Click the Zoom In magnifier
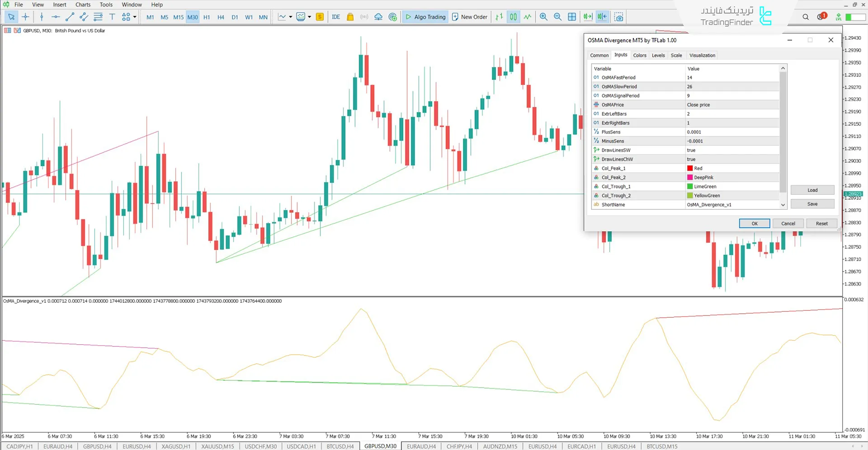 click(544, 17)
